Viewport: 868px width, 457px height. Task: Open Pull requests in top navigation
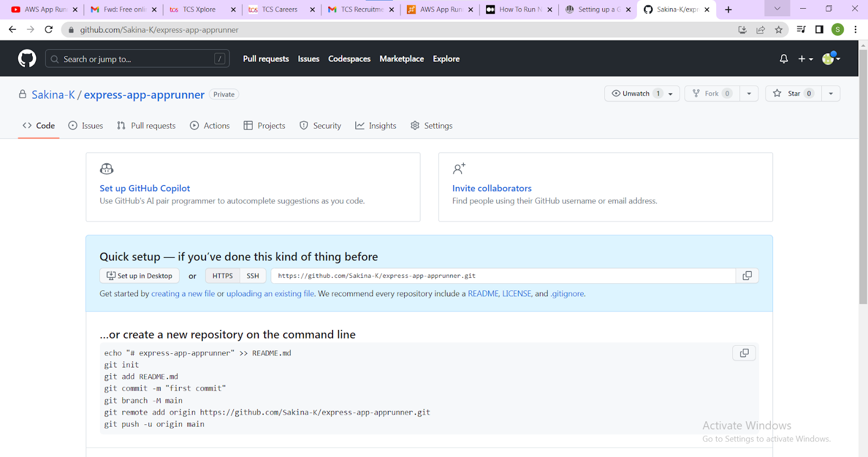point(266,59)
